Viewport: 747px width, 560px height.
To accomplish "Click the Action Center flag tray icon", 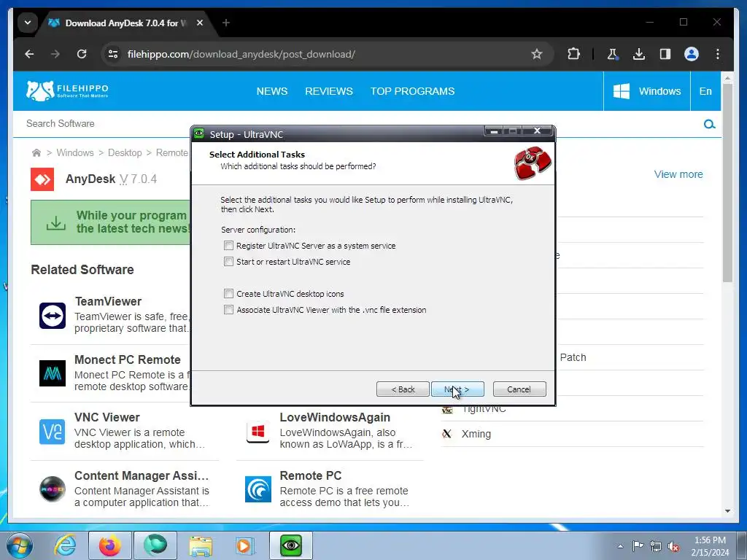I will (638, 546).
